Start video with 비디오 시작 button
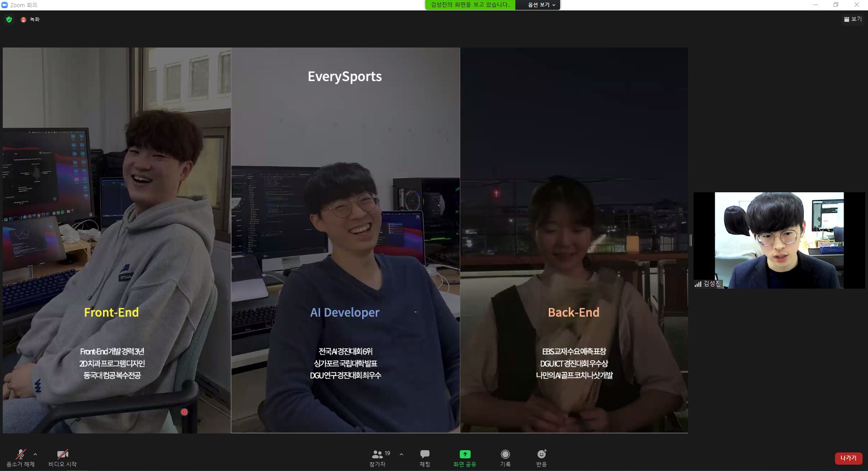The width and height of the screenshot is (868, 471). click(62, 457)
